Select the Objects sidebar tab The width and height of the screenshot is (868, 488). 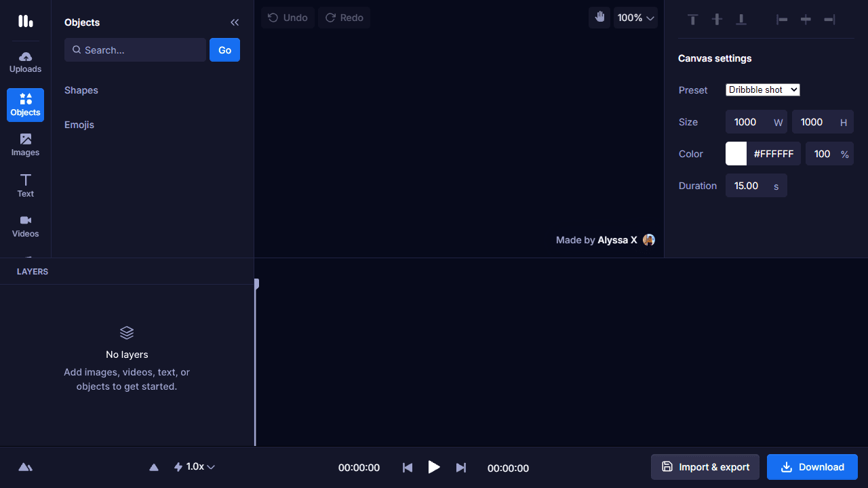tap(25, 105)
